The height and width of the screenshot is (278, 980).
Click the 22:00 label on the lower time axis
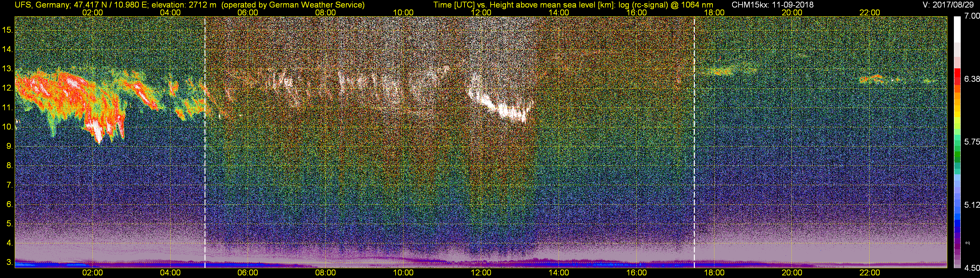(870, 273)
